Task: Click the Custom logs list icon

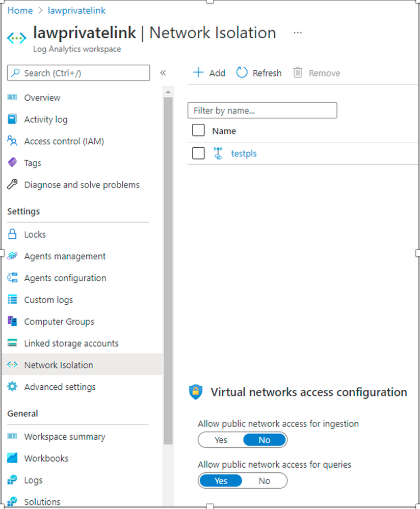Action: tap(12, 299)
